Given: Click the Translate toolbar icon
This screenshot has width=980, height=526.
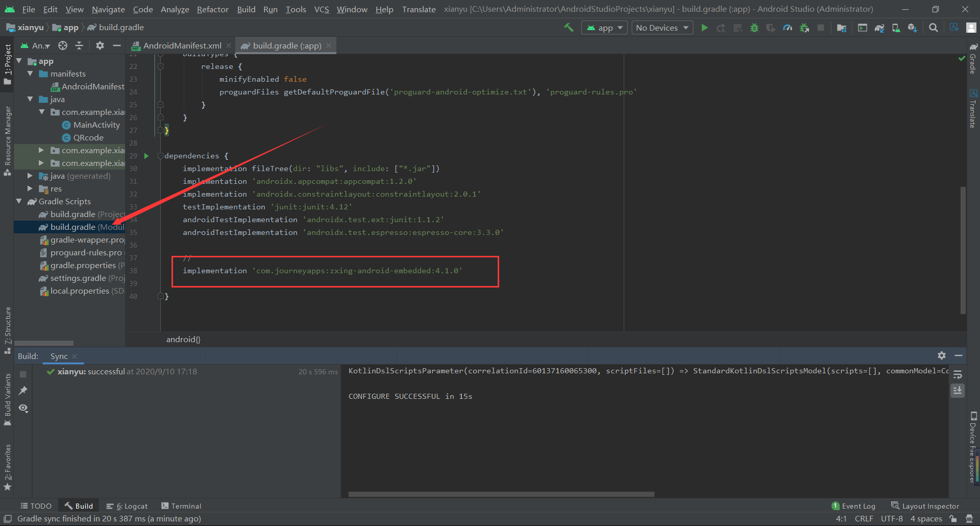Looking at the screenshot, I should click(954, 28).
